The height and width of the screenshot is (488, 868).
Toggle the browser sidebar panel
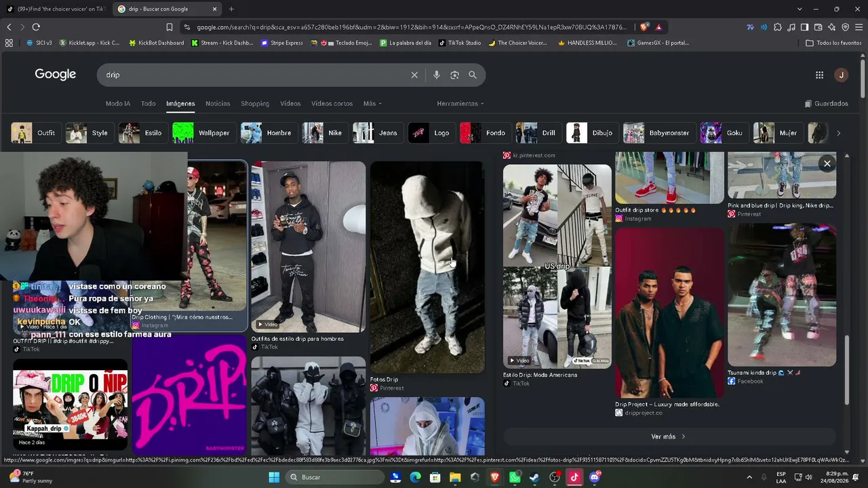804,27
